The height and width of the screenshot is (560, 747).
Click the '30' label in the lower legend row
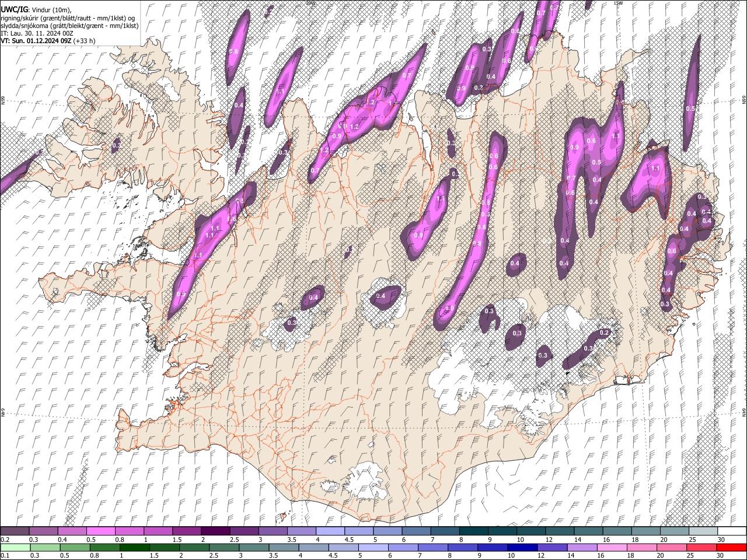[x=720, y=555]
